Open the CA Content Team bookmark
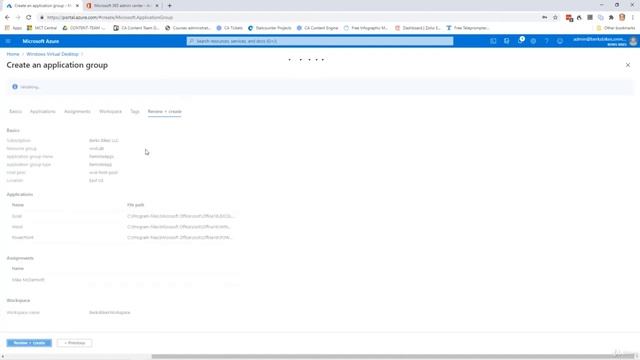640x360 pixels. point(136,28)
